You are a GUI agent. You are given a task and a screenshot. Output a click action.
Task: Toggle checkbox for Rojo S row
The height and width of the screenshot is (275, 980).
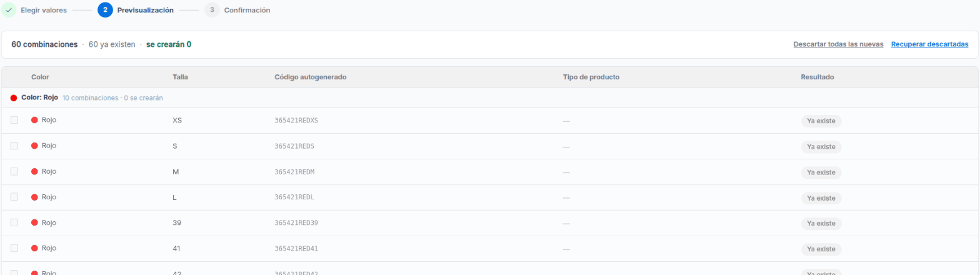[x=14, y=146]
